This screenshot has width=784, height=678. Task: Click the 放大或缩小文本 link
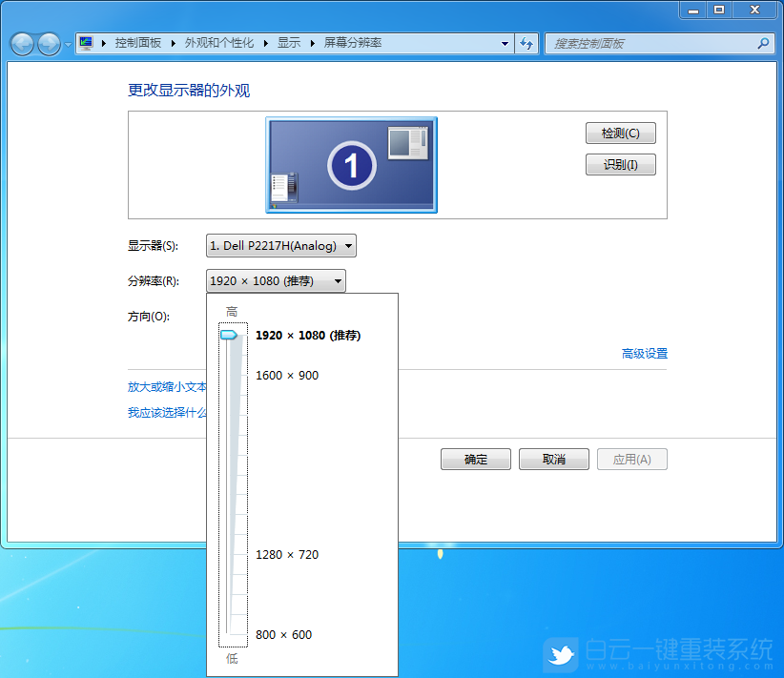point(167,387)
